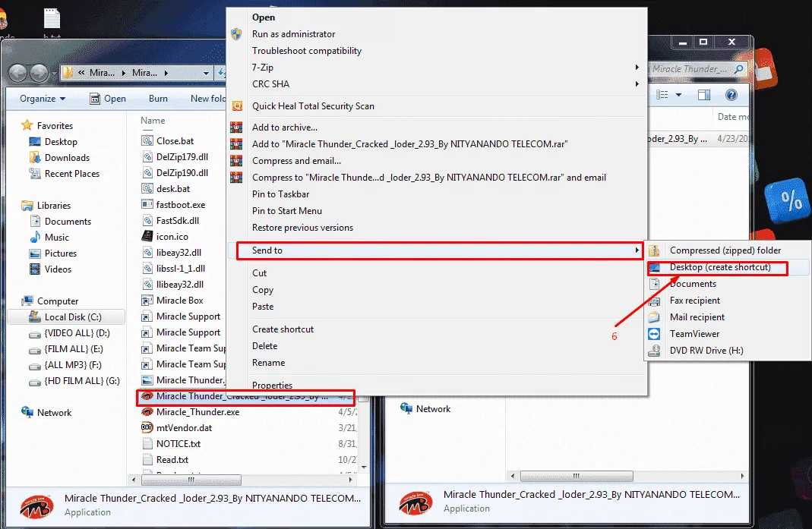Image resolution: width=812 pixels, height=529 pixels.
Task: Choose Run as administrator
Action: tap(438, 34)
